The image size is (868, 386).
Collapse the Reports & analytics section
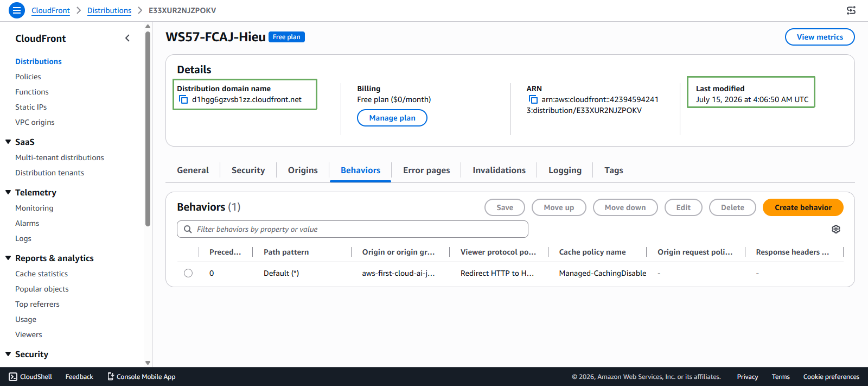8,258
